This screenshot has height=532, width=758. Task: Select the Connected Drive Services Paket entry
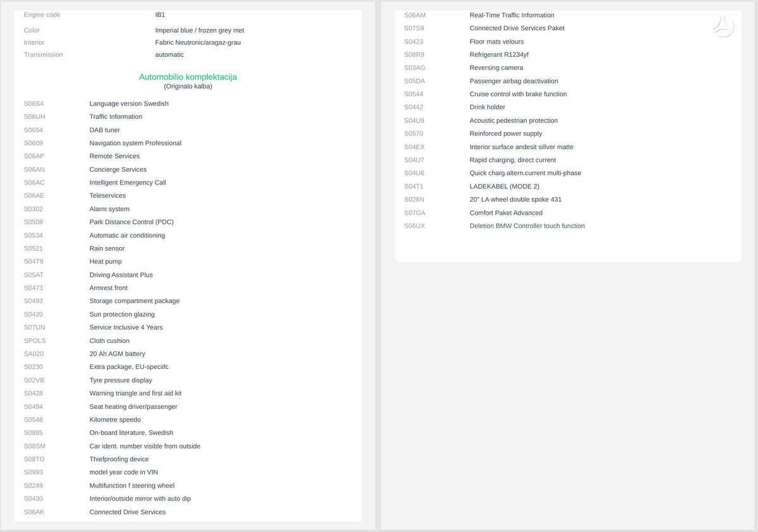click(517, 28)
